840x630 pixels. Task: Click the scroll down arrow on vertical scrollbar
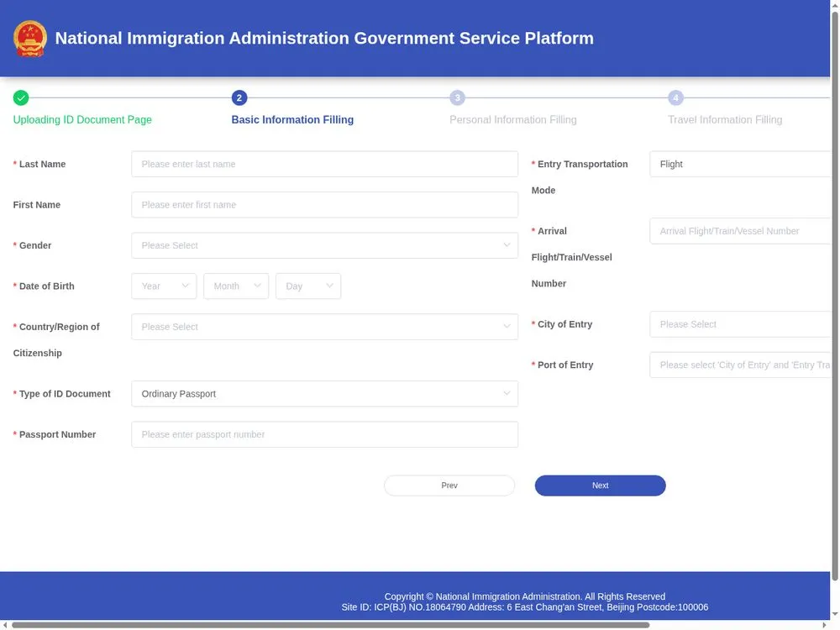click(835, 614)
